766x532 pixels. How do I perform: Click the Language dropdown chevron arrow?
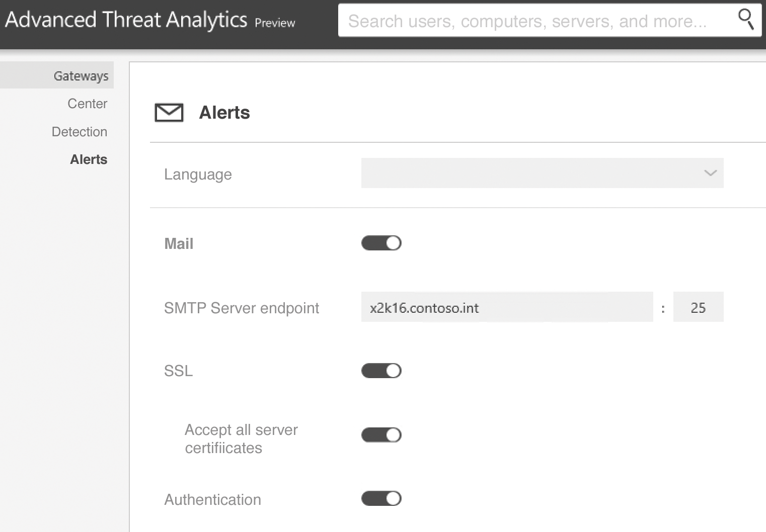(710, 173)
